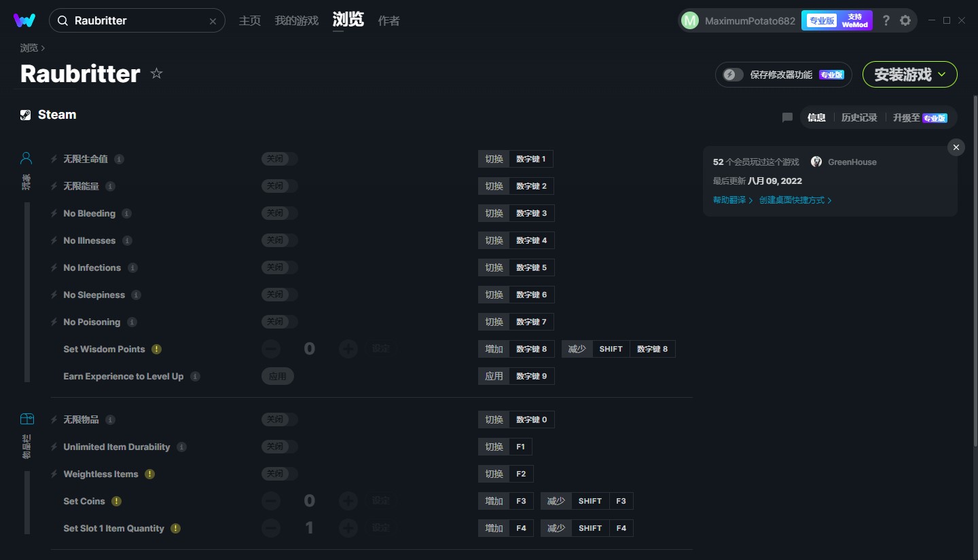Toggle No Bleeding switch
This screenshot has width=978, height=560.
(x=279, y=213)
